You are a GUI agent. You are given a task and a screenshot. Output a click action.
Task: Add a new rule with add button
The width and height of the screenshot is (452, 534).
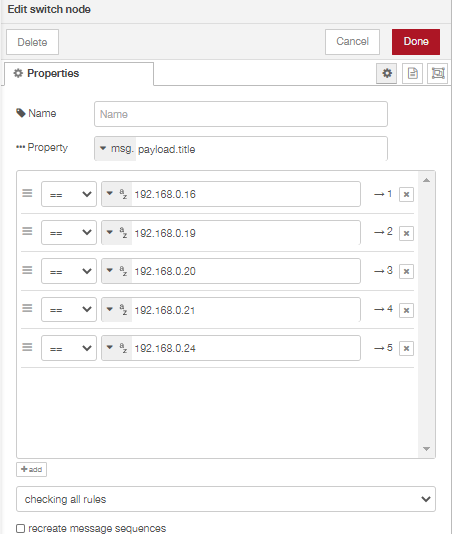tap(31, 469)
